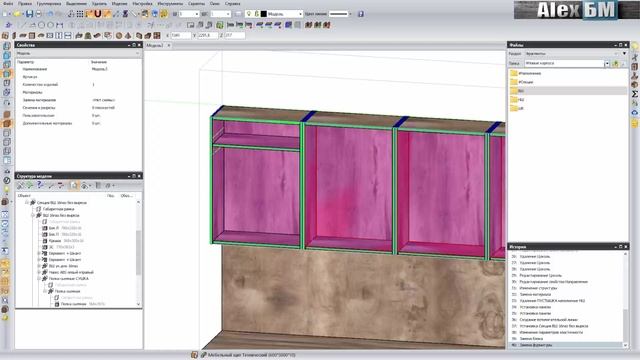Screen dimensions: 640x360
Task: Select the Сечения и разрезы property row
Action: tap(78, 108)
